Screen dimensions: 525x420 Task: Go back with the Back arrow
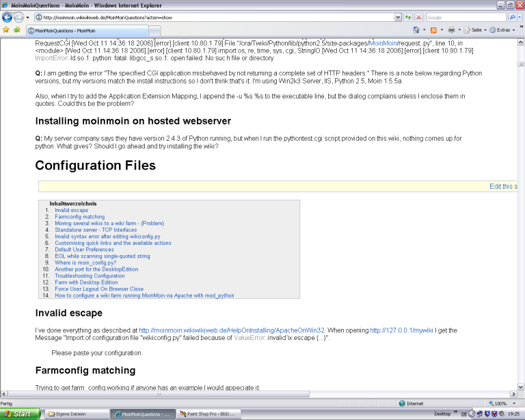pyautogui.click(x=7, y=17)
